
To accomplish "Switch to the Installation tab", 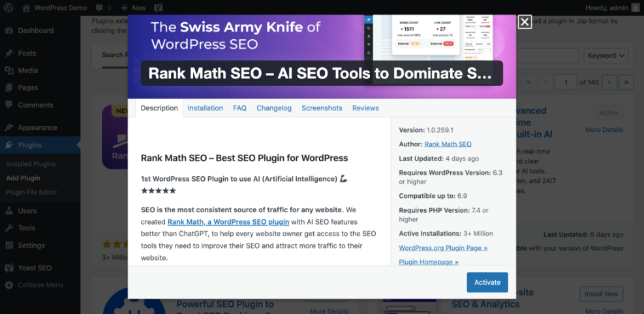I will (206, 108).
